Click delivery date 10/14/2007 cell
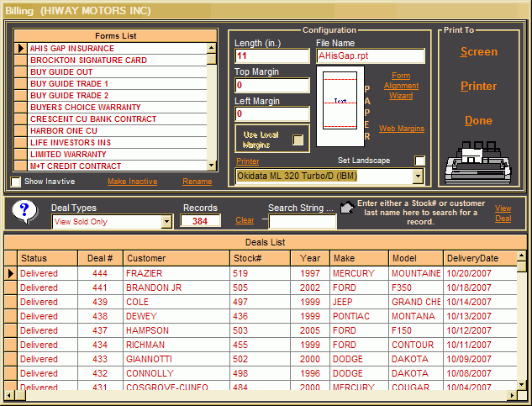 [x=480, y=302]
